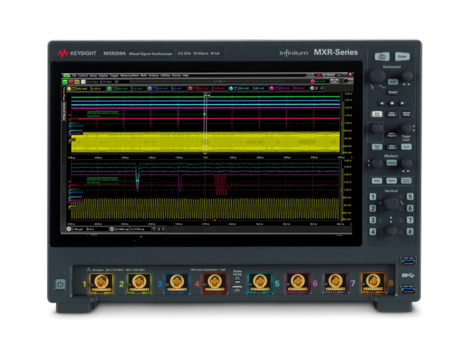
Task: Click the white marker handle atop upper grid
Action: 207,95
